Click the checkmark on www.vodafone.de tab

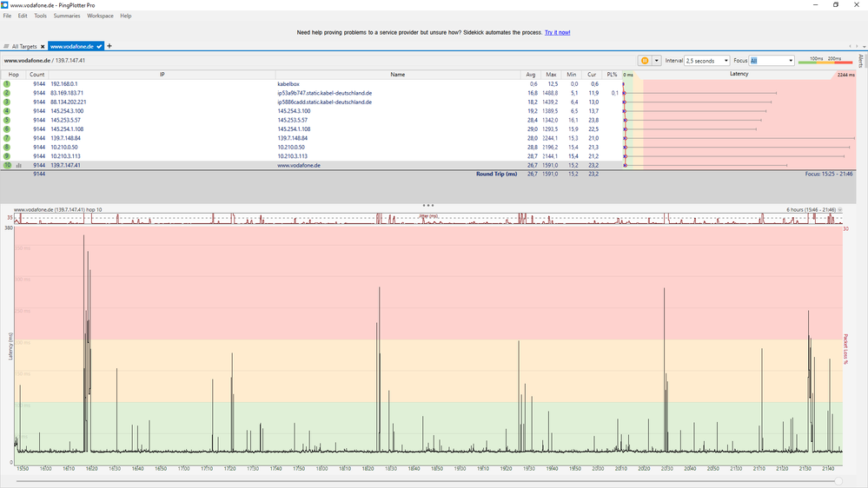(99, 46)
